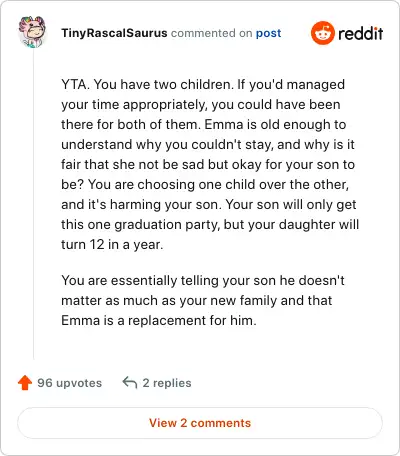
Task: Follow the blue "post" link
Action: [268, 33]
